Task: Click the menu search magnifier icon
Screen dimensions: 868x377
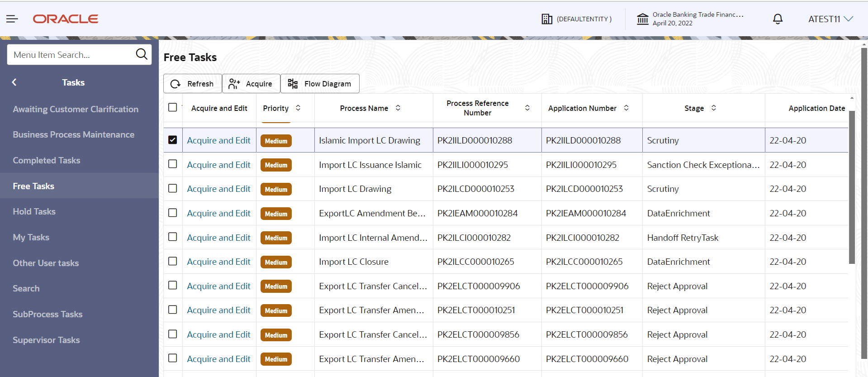Action: point(142,54)
